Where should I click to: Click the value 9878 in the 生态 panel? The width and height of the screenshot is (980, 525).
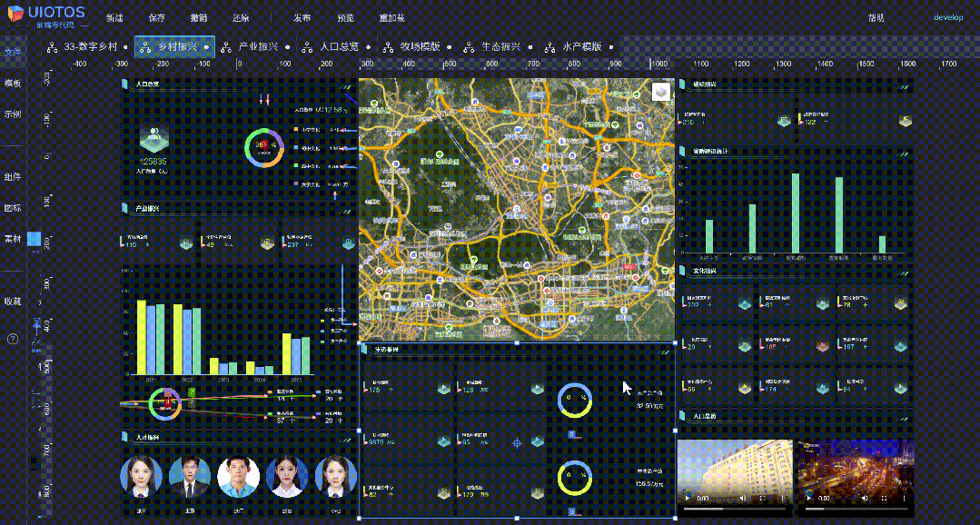click(x=377, y=442)
